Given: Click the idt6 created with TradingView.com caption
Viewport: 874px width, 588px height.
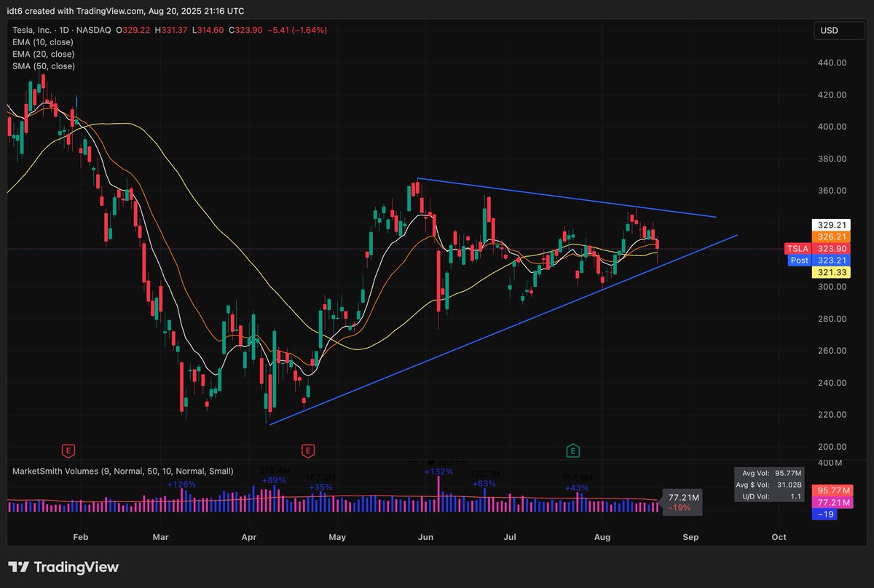Looking at the screenshot, I should click(126, 11).
